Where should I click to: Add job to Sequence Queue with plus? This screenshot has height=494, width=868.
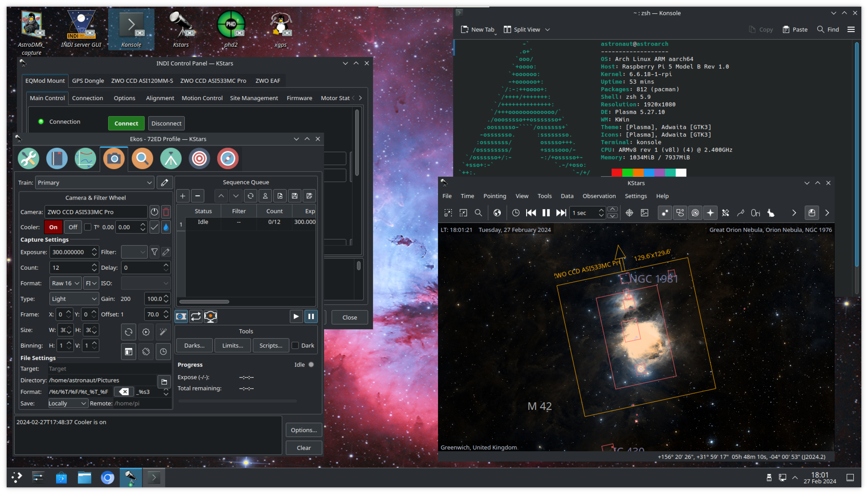(183, 196)
